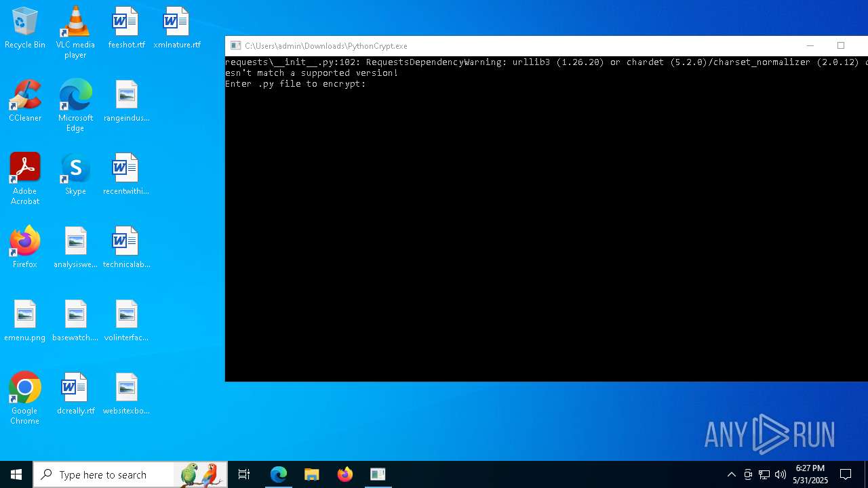868x488 pixels.
Task: Select the rangeindus... image file icon
Action: pos(126,102)
